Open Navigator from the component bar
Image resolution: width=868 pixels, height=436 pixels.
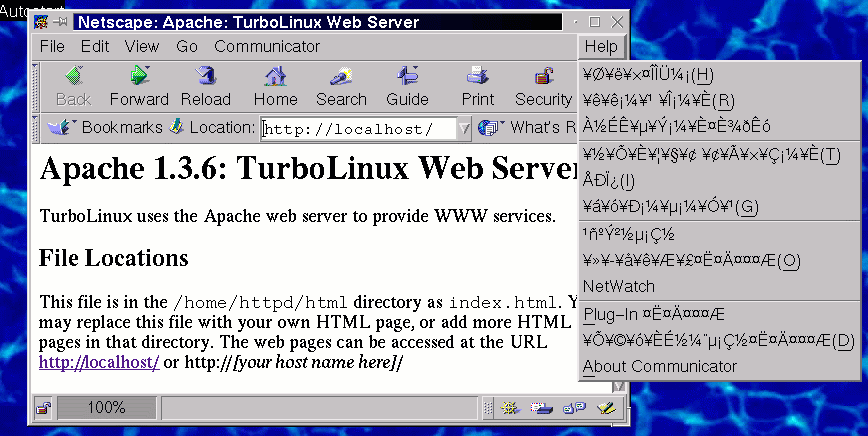[509, 408]
